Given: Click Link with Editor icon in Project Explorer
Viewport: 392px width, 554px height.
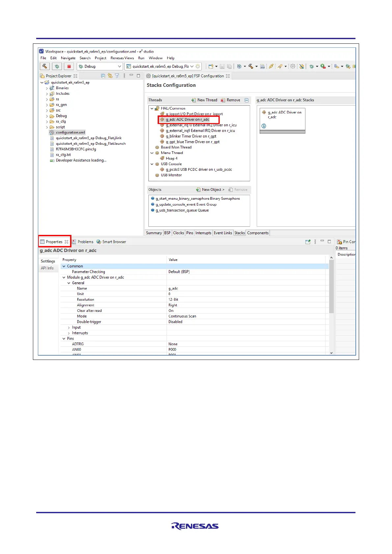Looking at the screenshot, I should point(110,76).
